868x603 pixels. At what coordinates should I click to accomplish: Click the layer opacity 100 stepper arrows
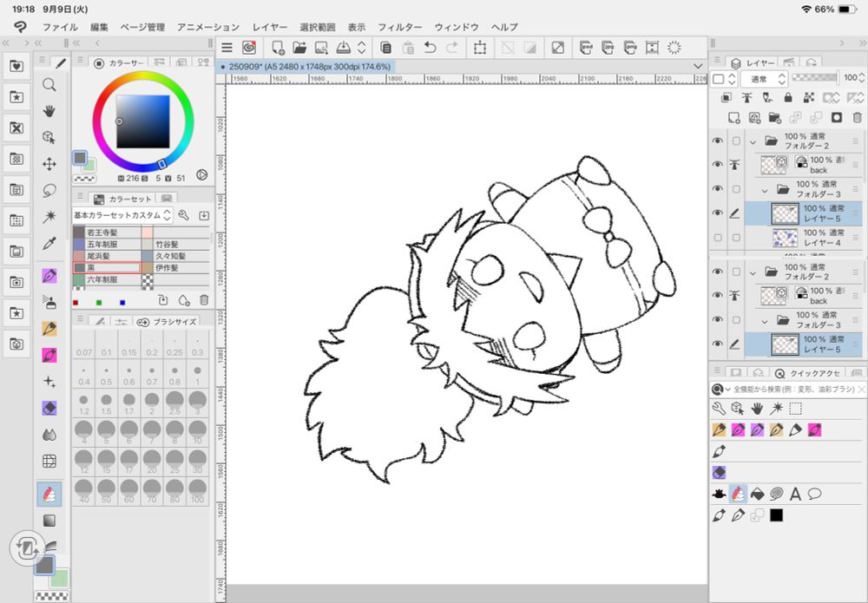point(861,78)
